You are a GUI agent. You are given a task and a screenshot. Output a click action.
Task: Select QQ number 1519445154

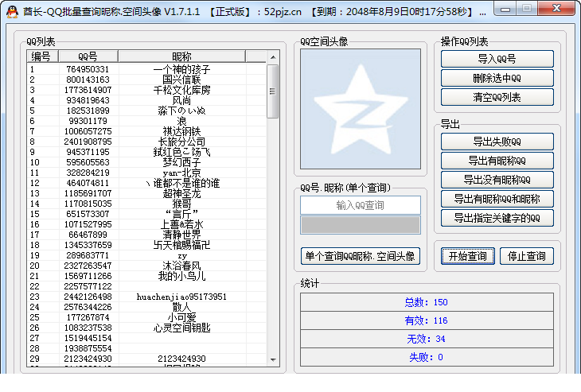88,339
